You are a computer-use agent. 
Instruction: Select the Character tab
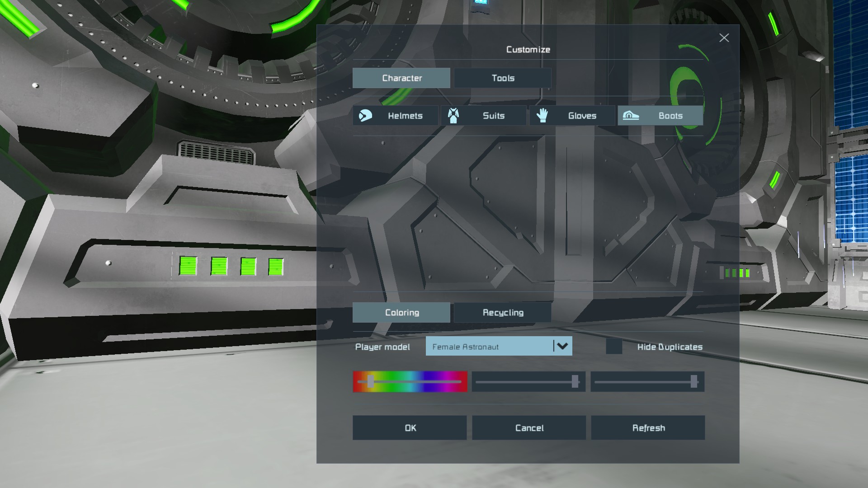[401, 78]
